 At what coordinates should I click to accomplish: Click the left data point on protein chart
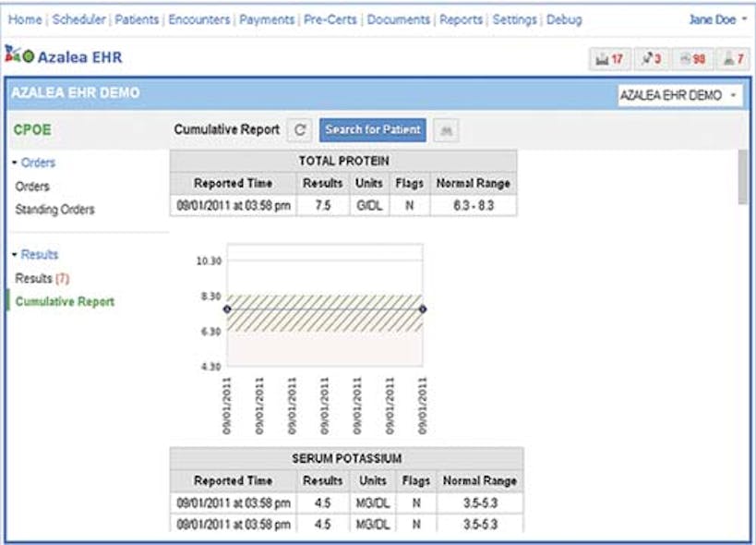[x=227, y=309]
